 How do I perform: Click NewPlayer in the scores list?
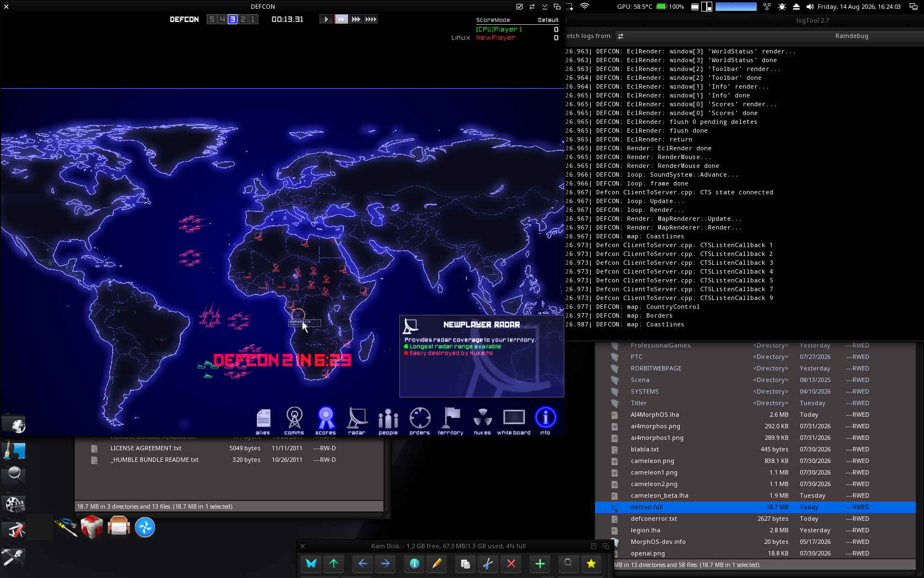(496, 37)
